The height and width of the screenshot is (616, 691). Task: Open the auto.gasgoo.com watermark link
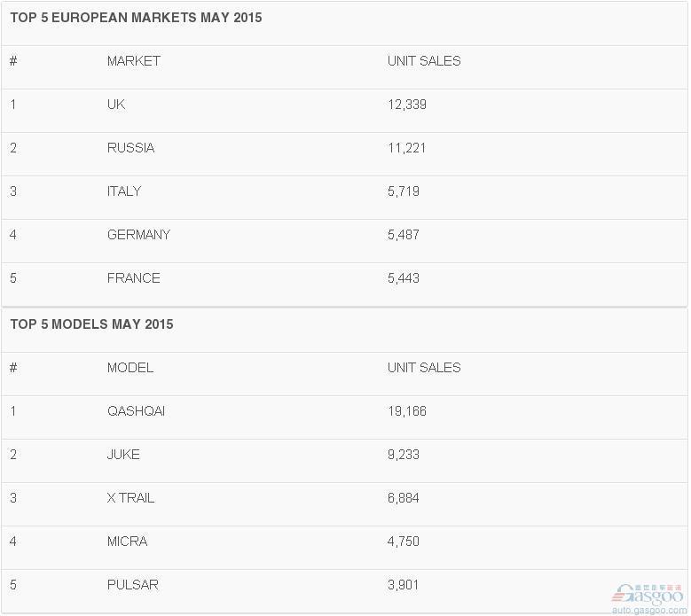pyautogui.click(x=649, y=611)
